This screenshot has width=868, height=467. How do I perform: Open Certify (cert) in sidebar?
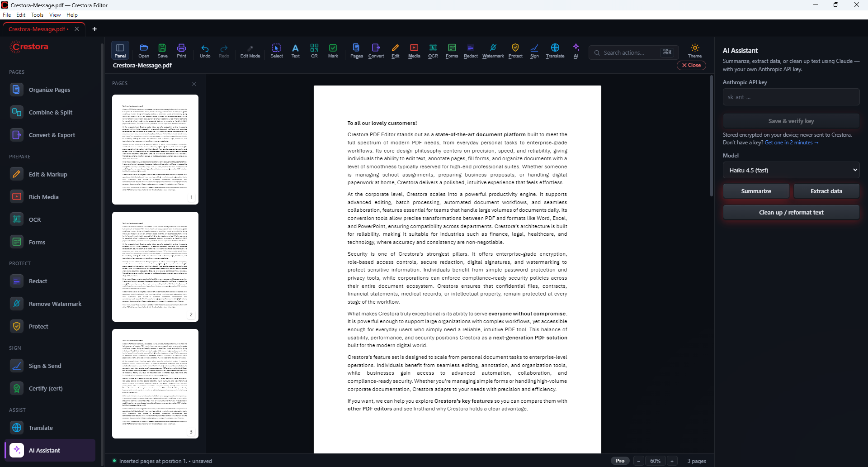(x=50, y=388)
